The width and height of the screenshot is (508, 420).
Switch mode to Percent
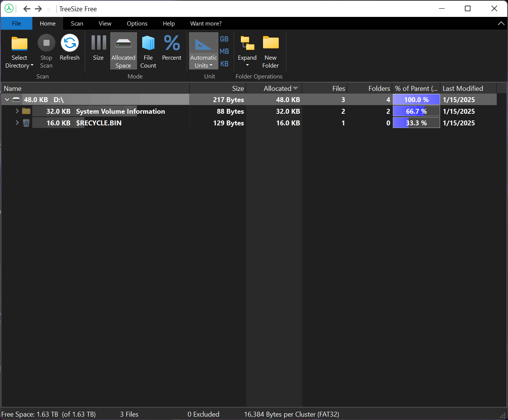coord(172,48)
